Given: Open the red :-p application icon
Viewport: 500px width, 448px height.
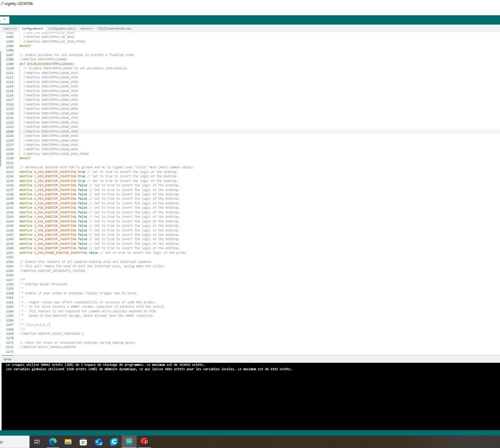Looking at the screenshot, I should [144, 441].
